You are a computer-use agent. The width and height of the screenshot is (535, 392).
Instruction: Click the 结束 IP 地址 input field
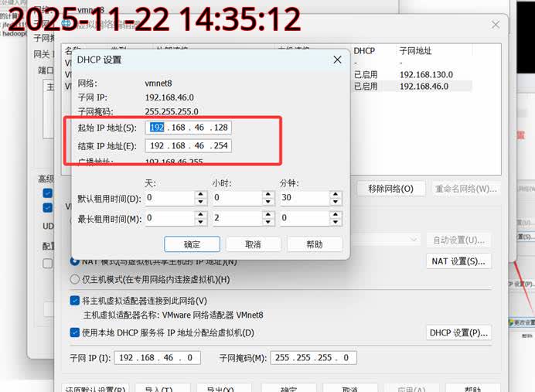pos(188,146)
